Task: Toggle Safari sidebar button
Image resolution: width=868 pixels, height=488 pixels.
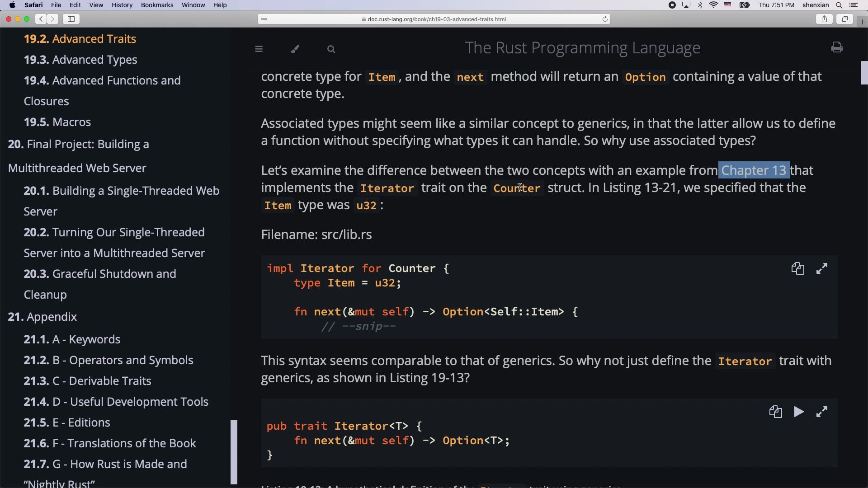Action: pos(71,19)
